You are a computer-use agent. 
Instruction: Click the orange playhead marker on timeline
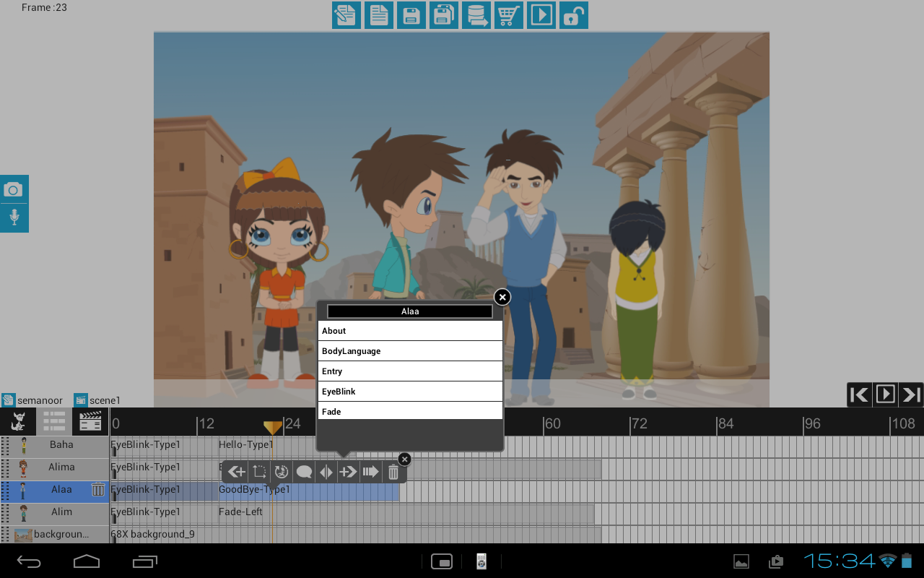[x=273, y=428]
